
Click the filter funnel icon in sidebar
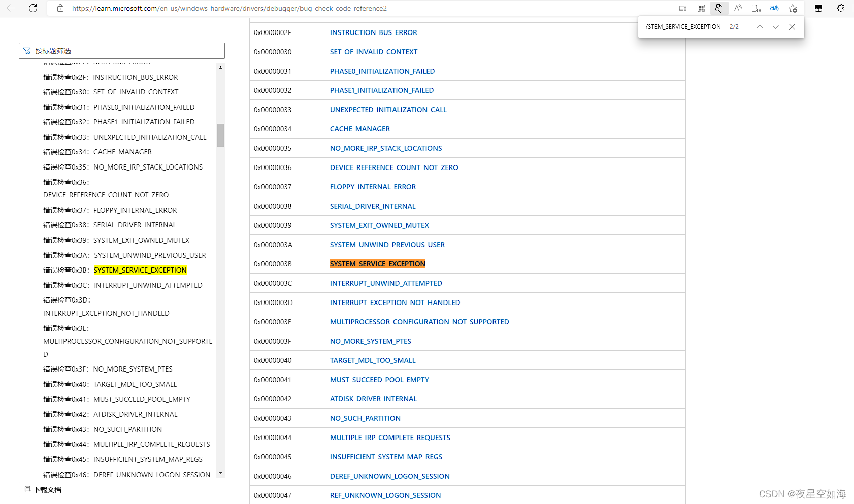coord(27,51)
